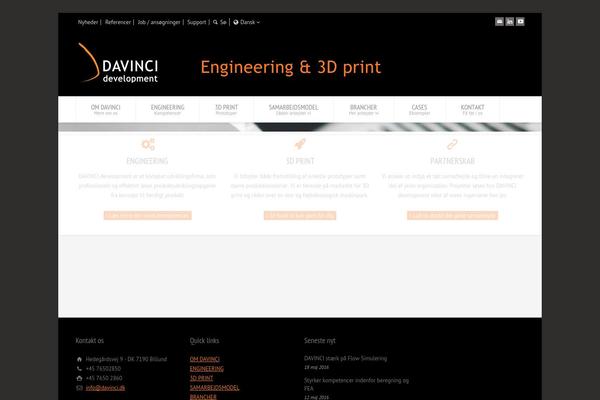600x400 pixels.
Task: Open the KONTAKT menu item
Action: [473, 109]
